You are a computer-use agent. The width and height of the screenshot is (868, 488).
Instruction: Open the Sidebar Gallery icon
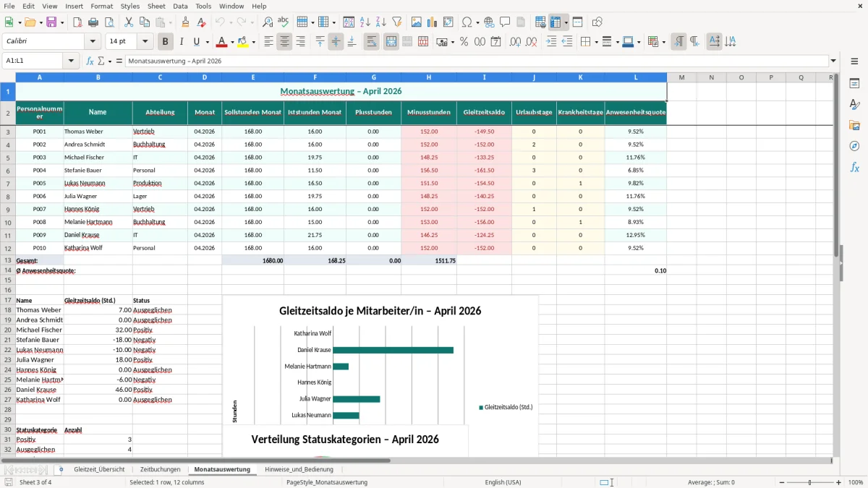(x=854, y=125)
